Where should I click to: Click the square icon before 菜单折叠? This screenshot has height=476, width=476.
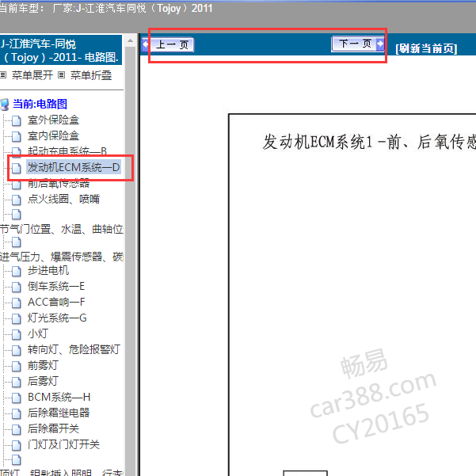point(61,74)
